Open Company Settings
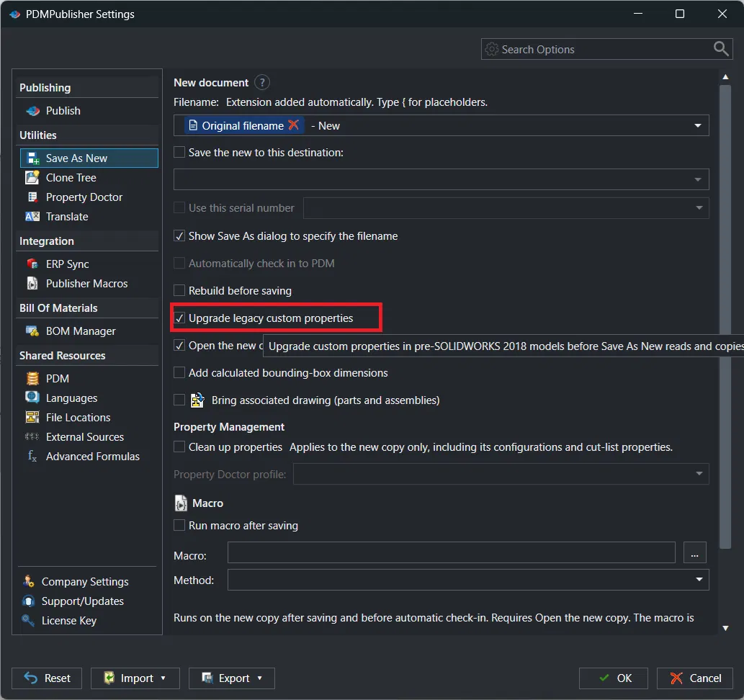744x700 pixels. (87, 581)
